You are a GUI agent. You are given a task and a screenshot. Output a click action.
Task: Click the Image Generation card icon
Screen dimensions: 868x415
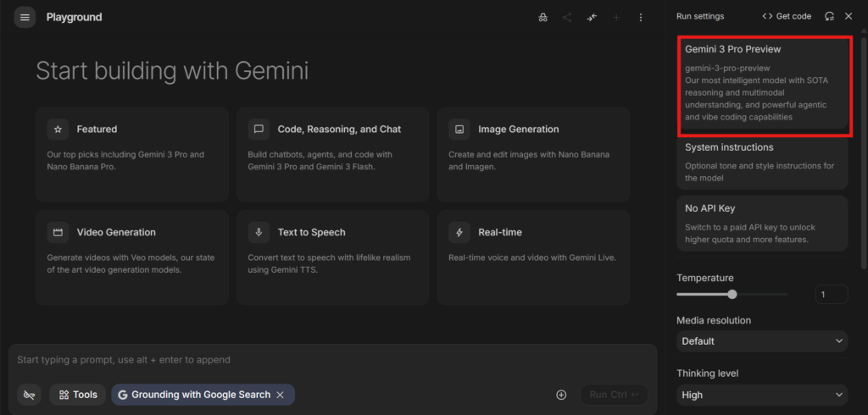pyautogui.click(x=459, y=130)
